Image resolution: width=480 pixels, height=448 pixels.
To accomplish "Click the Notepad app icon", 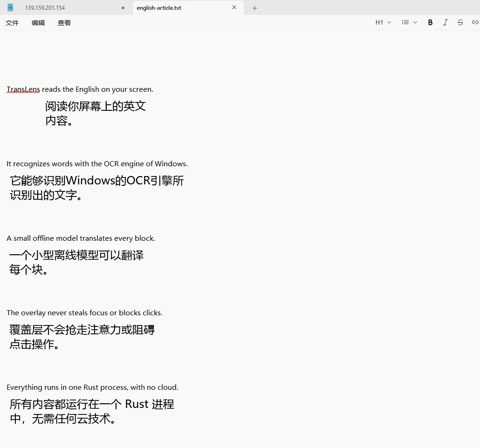I will pos(10,7).
